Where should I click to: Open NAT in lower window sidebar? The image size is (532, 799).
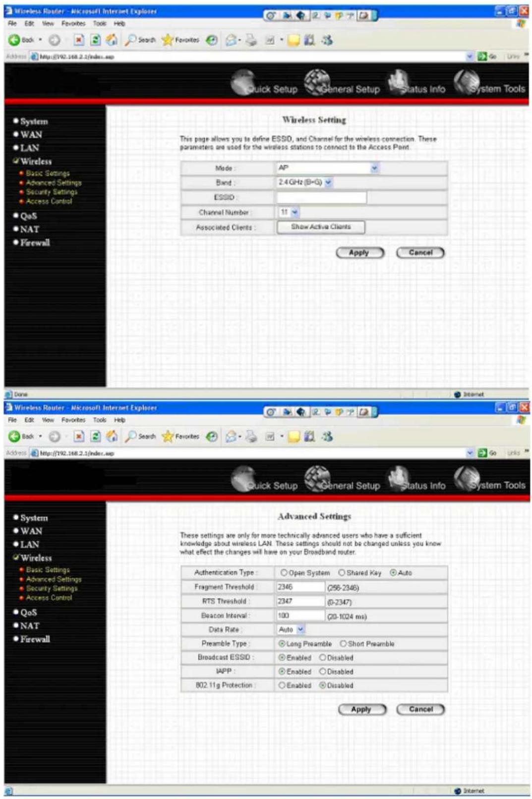pyautogui.click(x=29, y=626)
